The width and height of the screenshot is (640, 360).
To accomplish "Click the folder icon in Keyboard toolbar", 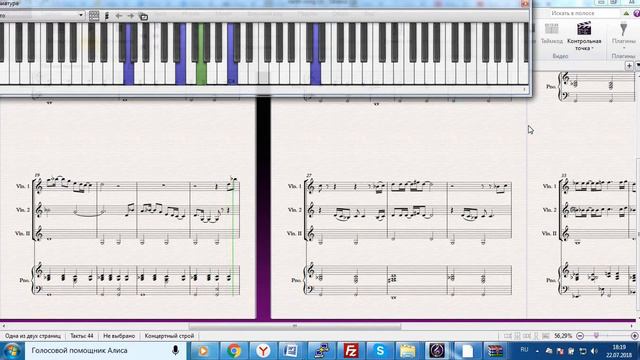I will click(143, 16).
